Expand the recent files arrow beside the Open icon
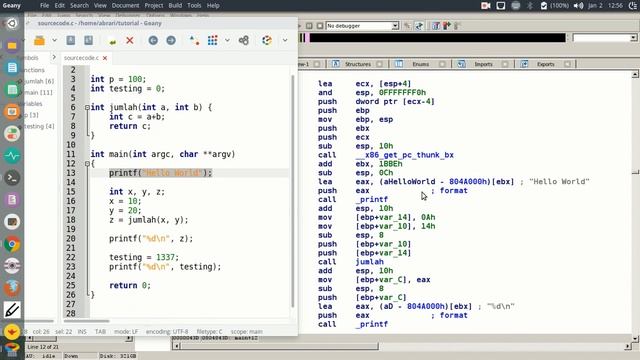The image size is (640, 360). [54, 40]
